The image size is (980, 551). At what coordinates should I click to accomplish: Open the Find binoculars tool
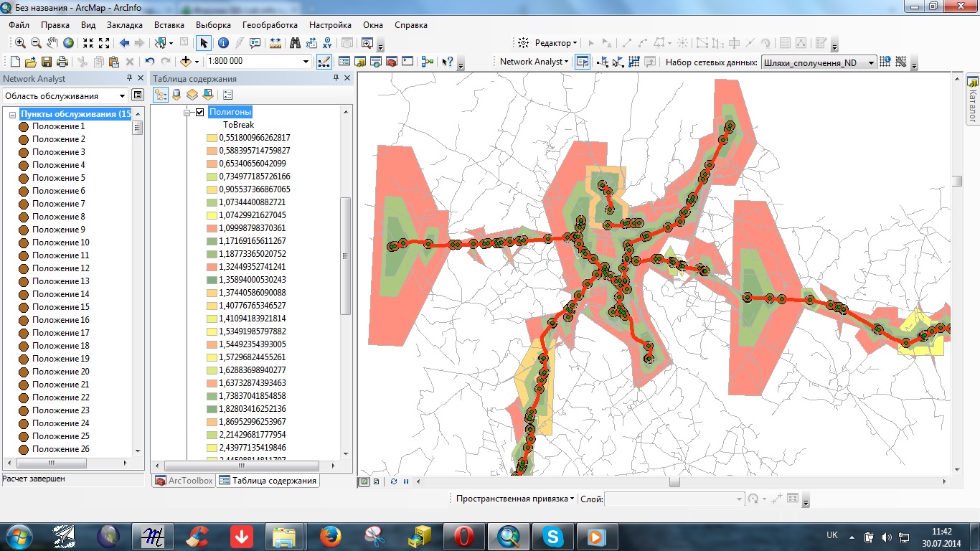point(295,43)
